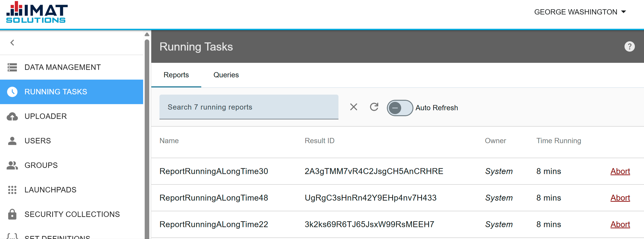Click the refresh reports icon
The image size is (644, 239).
[x=374, y=107]
